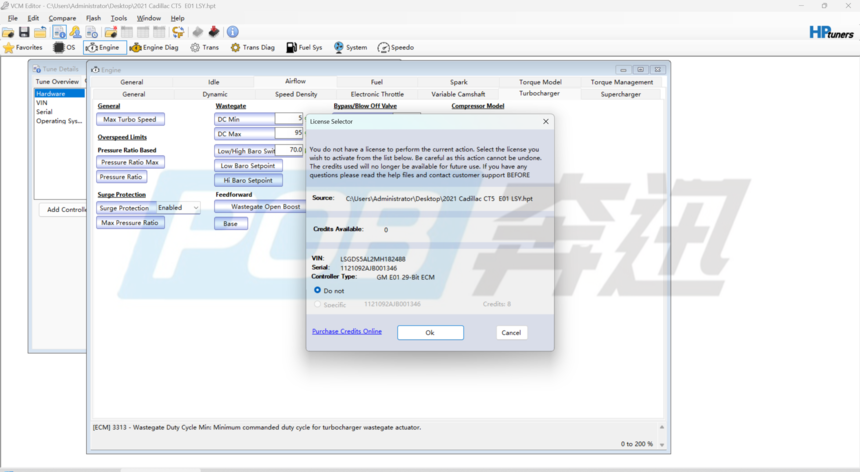Open the Tune Details info toolbar icon
860x472 pixels.
click(60, 32)
